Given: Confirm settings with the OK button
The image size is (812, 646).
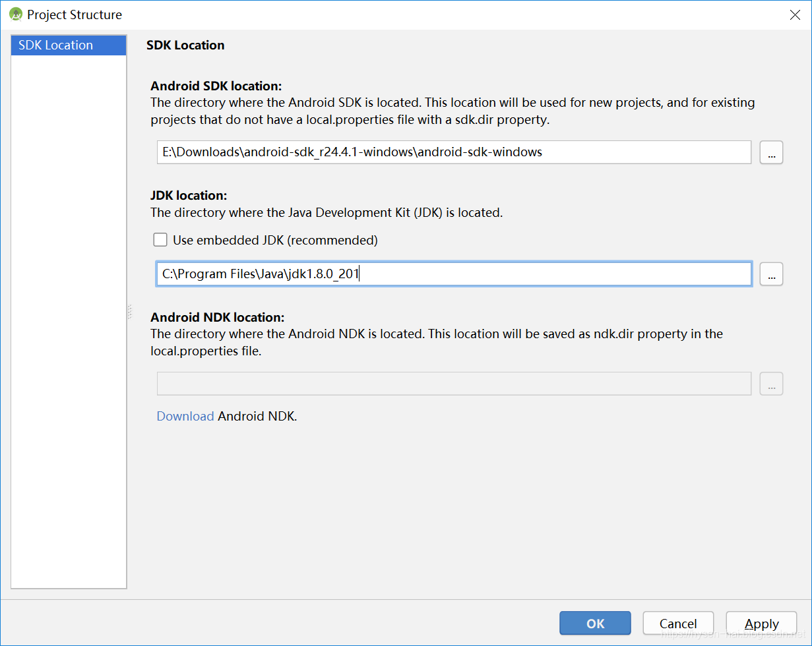Looking at the screenshot, I should click(x=595, y=624).
